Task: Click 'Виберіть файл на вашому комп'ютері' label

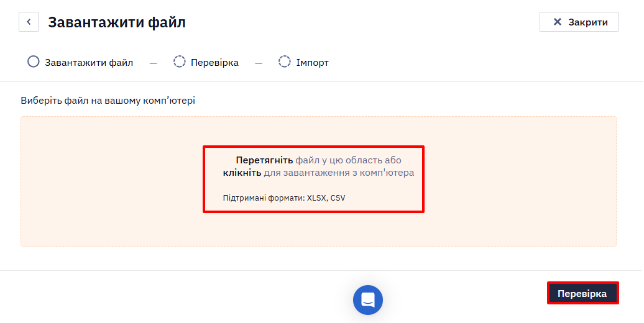Action: click(x=108, y=101)
